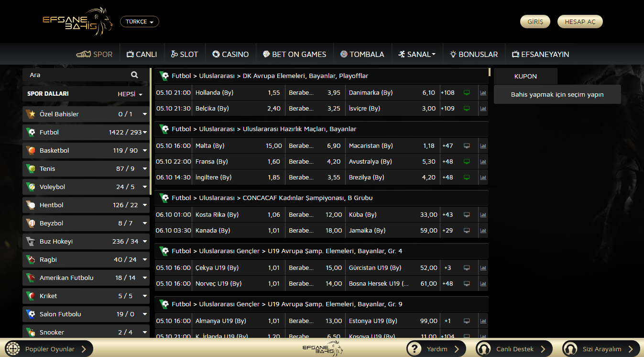
Task: Open the TÜRKÇE language dropdown
Action: [139, 22]
